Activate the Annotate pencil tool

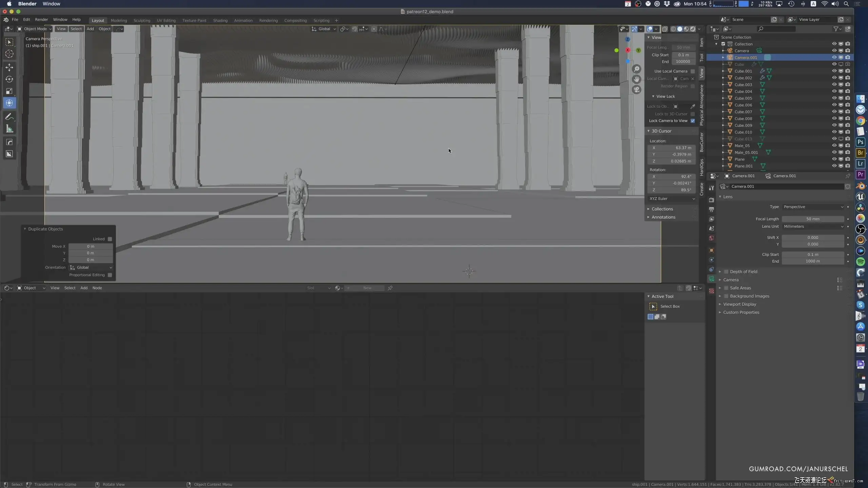coord(9,117)
